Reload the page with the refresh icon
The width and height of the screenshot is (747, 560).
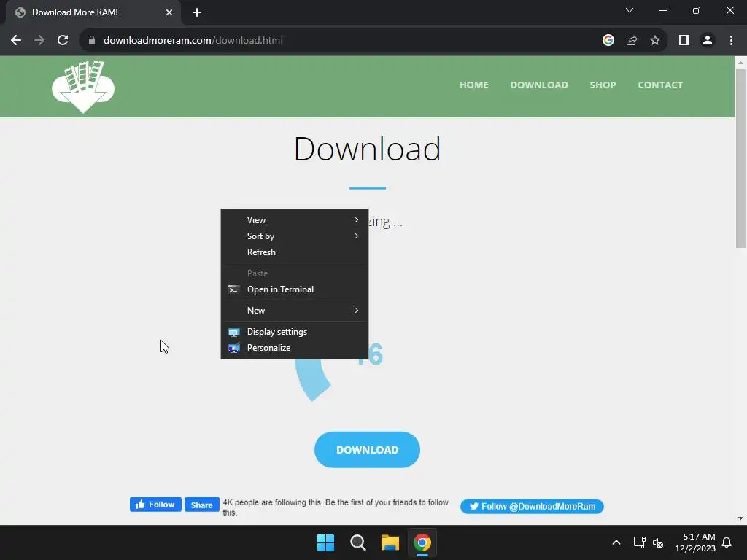pyautogui.click(x=63, y=41)
